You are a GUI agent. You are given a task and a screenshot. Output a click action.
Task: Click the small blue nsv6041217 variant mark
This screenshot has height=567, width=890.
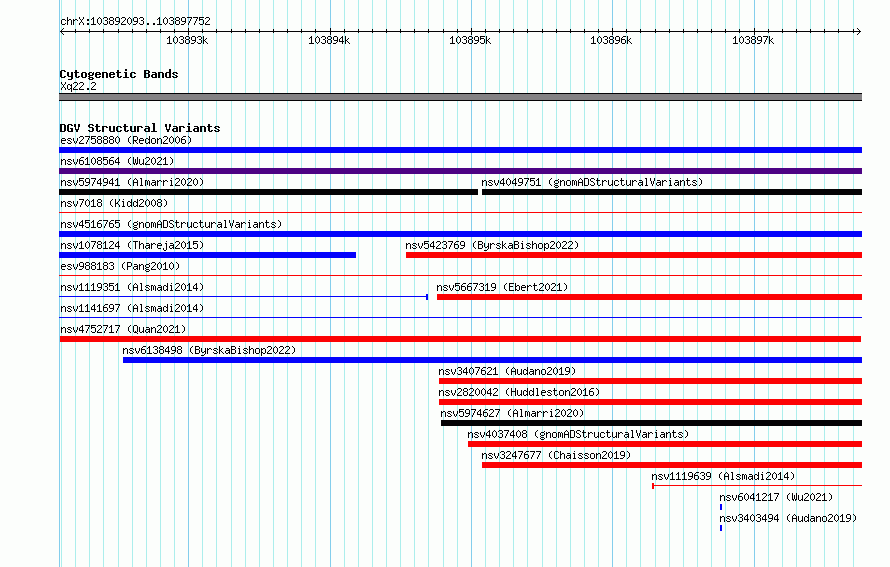(x=721, y=507)
